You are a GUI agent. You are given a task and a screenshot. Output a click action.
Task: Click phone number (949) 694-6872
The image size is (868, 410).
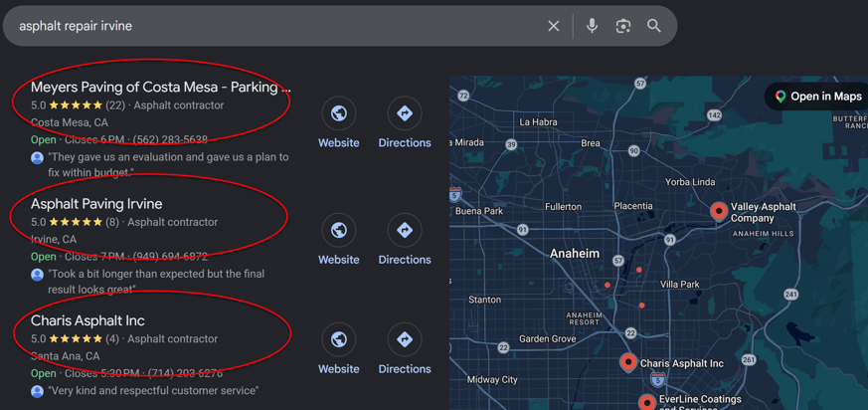[x=172, y=257]
